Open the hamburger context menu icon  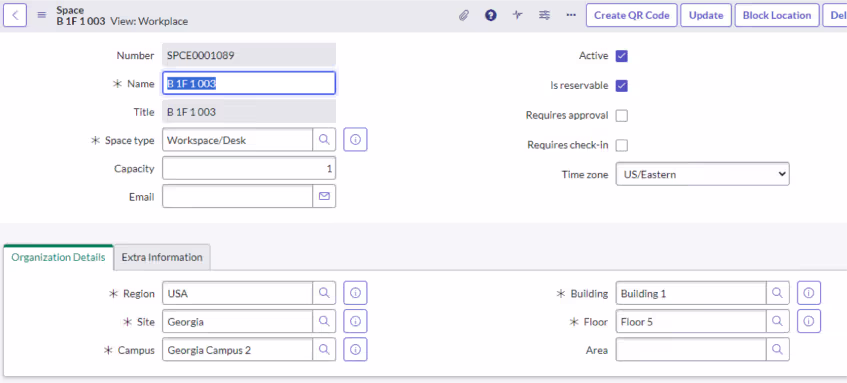[42, 15]
